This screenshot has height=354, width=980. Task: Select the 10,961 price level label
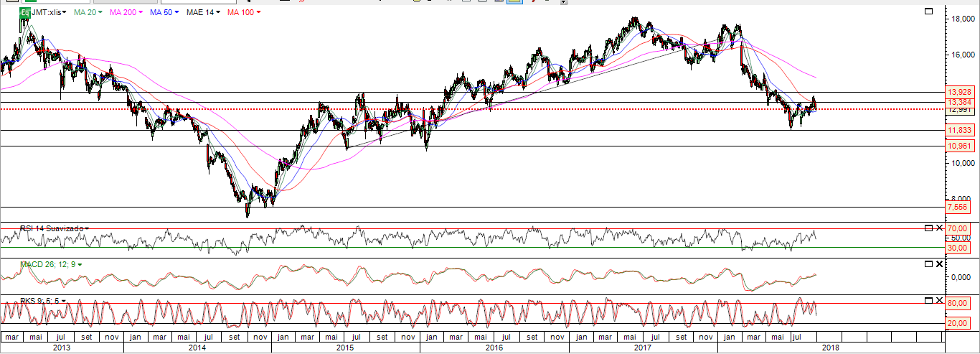pyautogui.click(x=959, y=146)
